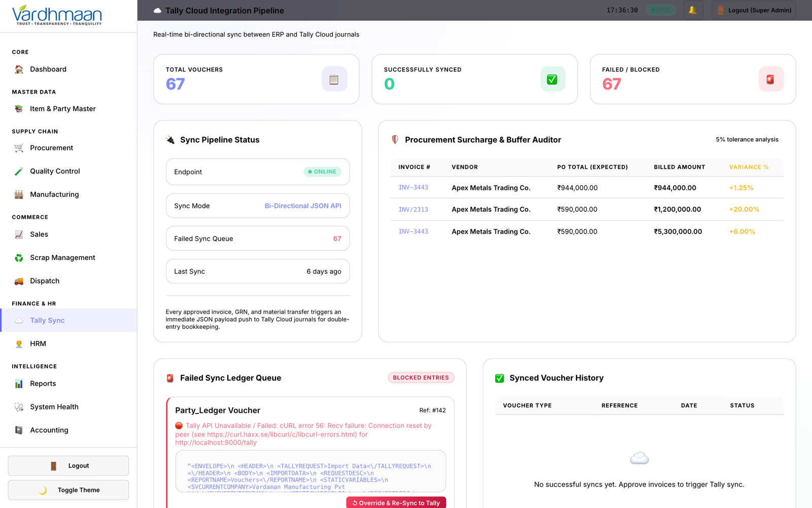Click the System Health stethoscope icon
Viewport: 812px width, 508px height.
[19, 407]
